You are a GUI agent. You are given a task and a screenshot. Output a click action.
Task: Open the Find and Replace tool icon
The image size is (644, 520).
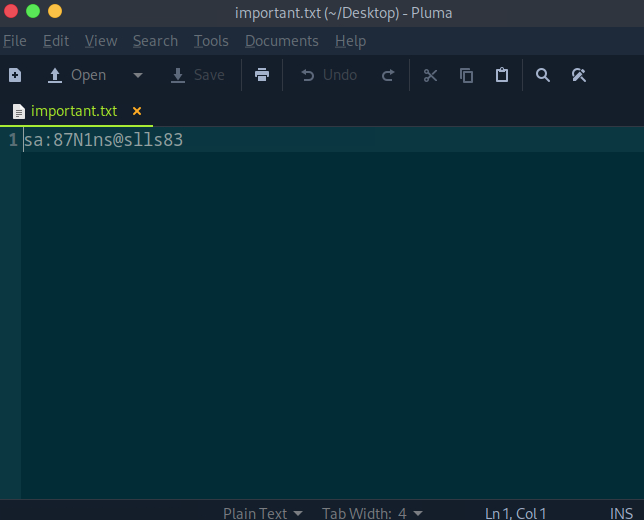tap(578, 75)
